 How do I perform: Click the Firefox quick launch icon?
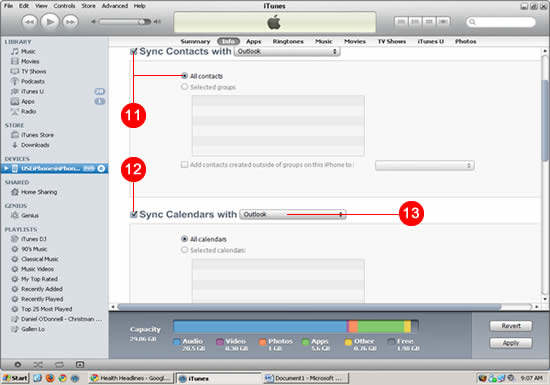(x=50, y=378)
